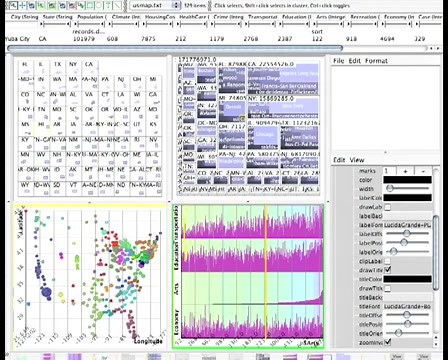Click the width property slider
Viewport: 448px width, 360px height.
click(407, 189)
